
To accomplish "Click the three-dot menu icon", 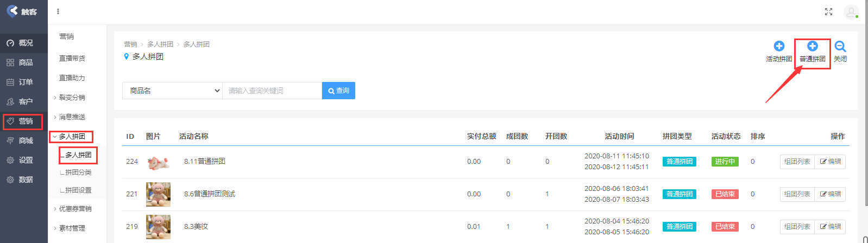I will click(x=58, y=11).
